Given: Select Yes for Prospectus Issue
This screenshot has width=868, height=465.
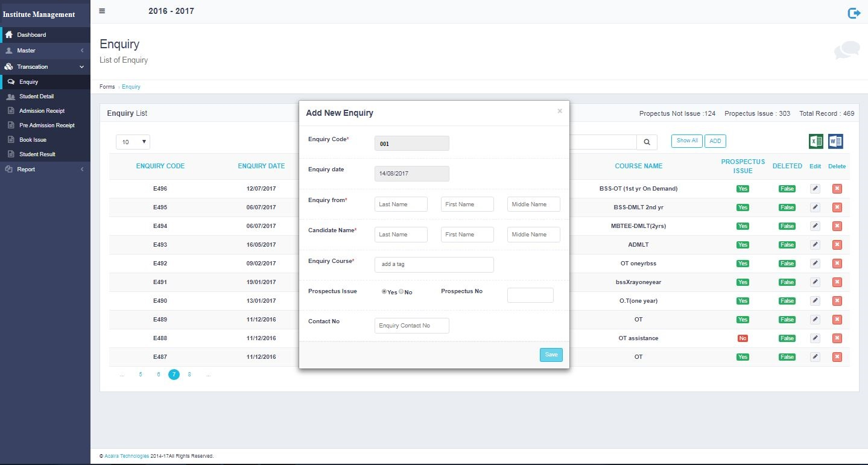Looking at the screenshot, I should 384,291.
